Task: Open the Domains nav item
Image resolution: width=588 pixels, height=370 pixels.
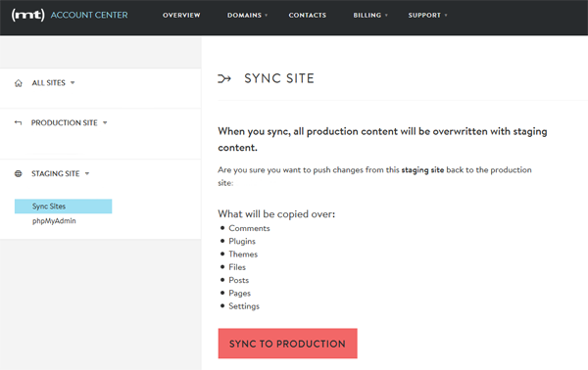Action: (x=244, y=16)
